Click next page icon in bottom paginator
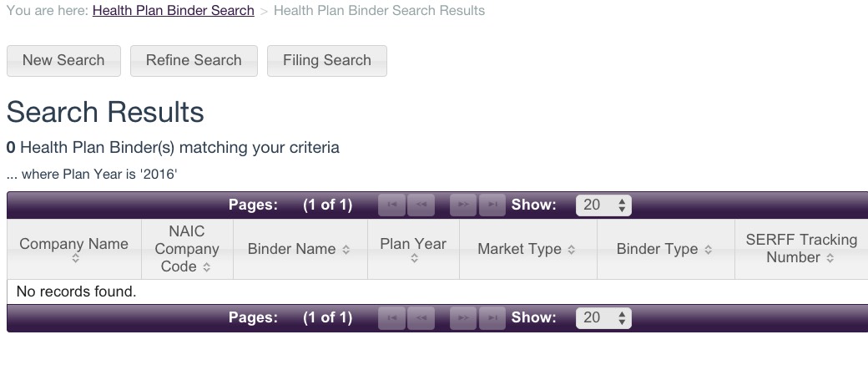 (x=463, y=317)
